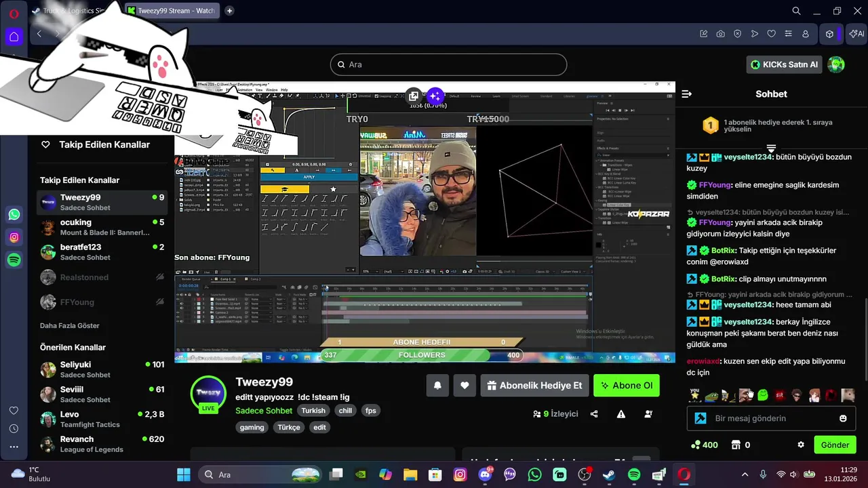Screen dimensions: 868x488
Task: Click the Abone Ol subscribe button
Action: [627, 386]
